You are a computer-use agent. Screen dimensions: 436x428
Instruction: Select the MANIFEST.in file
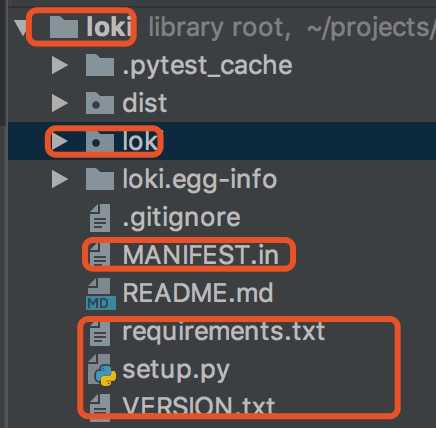point(201,255)
